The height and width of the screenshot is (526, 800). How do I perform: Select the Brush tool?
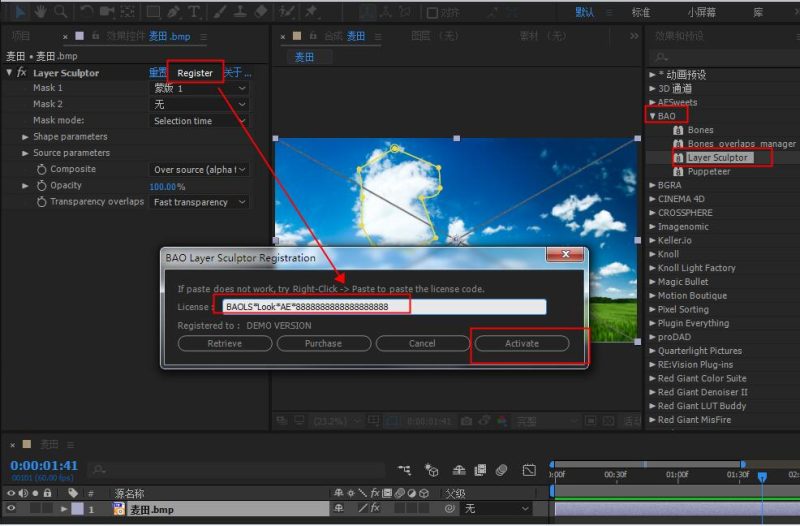click(x=220, y=11)
